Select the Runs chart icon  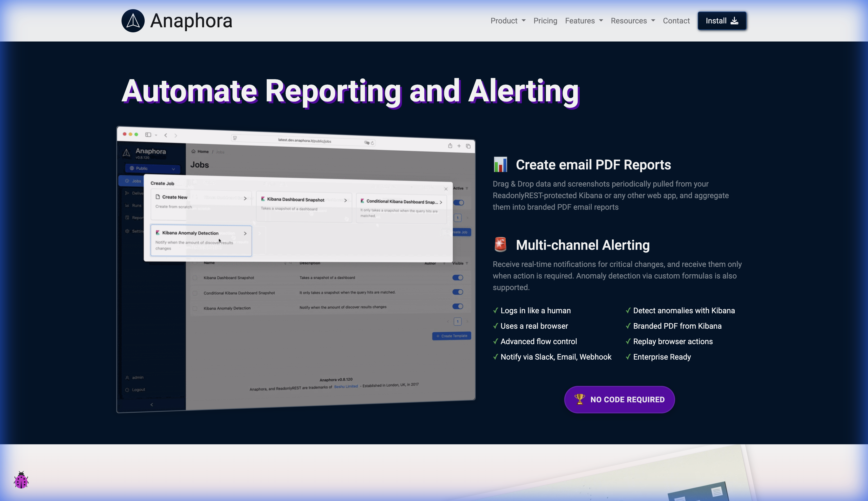(x=128, y=205)
